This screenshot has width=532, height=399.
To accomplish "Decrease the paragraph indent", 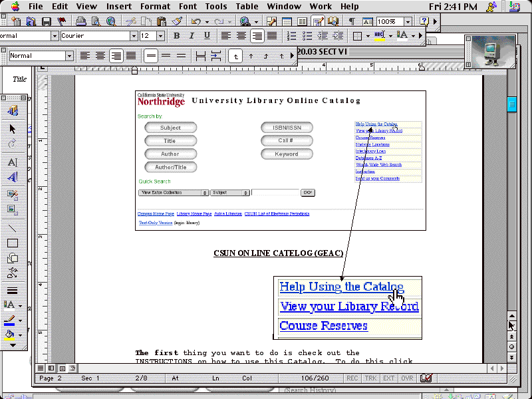I will pos(323,36).
